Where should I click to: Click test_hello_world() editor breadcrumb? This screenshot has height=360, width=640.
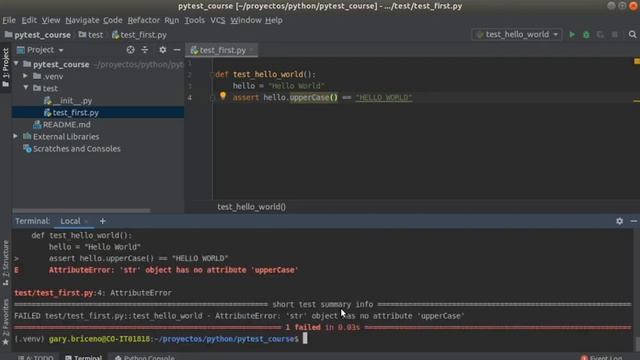[x=251, y=207]
